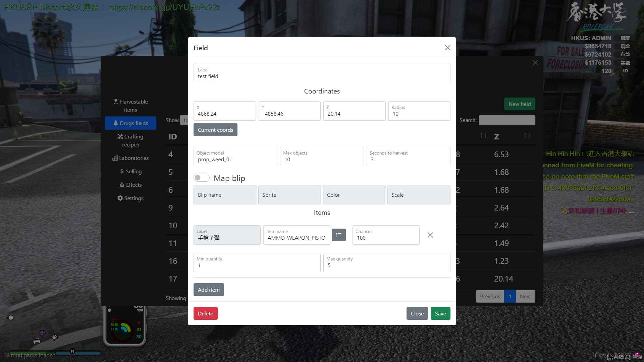Image resolution: width=644 pixels, height=362 pixels.
Task: Open Harvestable items section
Action: point(130,106)
